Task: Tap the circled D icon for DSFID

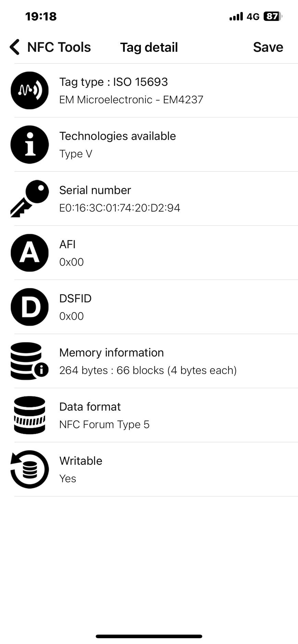Action: pyautogui.click(x=29, y=307)
